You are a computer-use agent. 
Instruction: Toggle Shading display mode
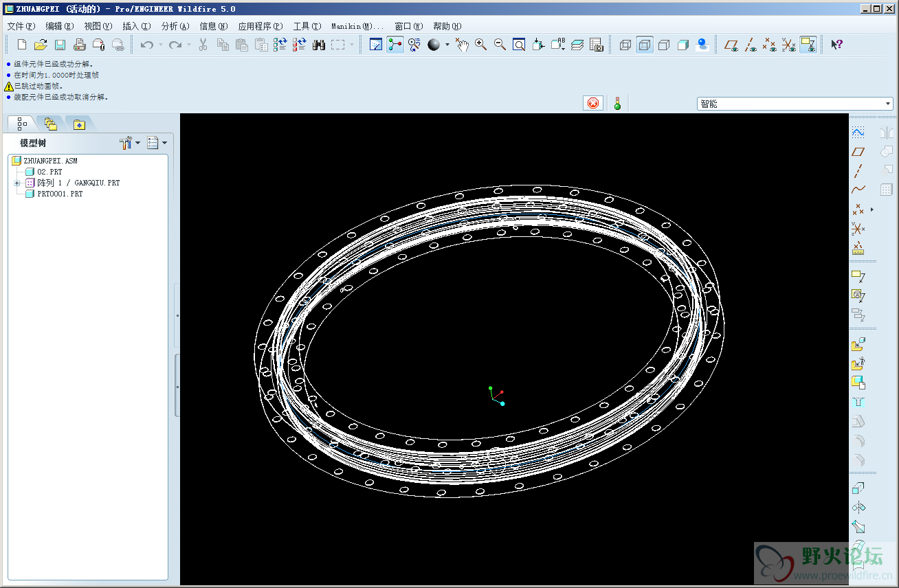point(683,45)
